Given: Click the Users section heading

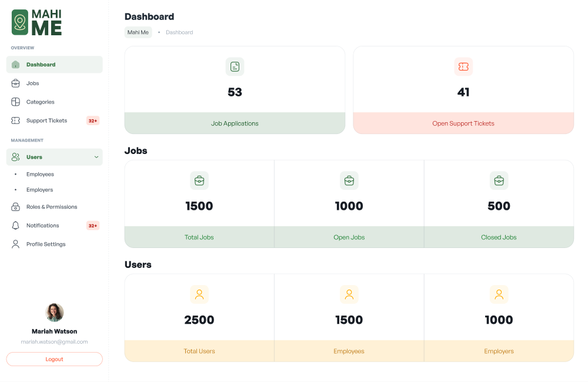Looking at the screenshot, I should pyautogui.click(x=138, y=264).
